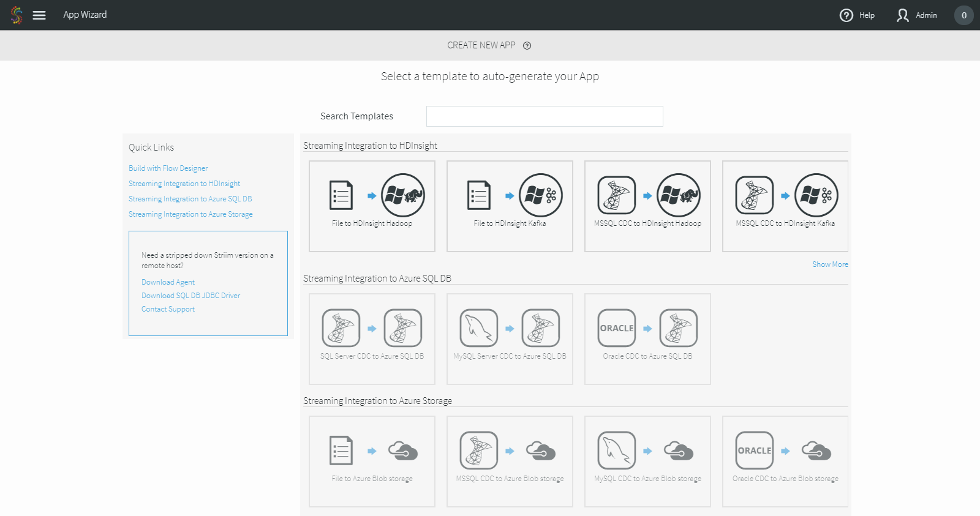Click the Admin user profile icon
Screen dimensions: 980x516
tap(903, 15)
